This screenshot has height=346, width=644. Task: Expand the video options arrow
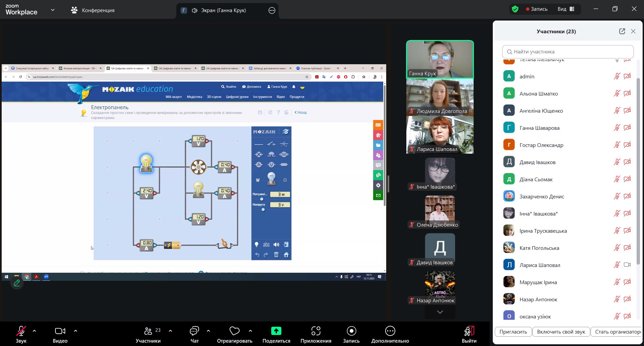(76, 331)
